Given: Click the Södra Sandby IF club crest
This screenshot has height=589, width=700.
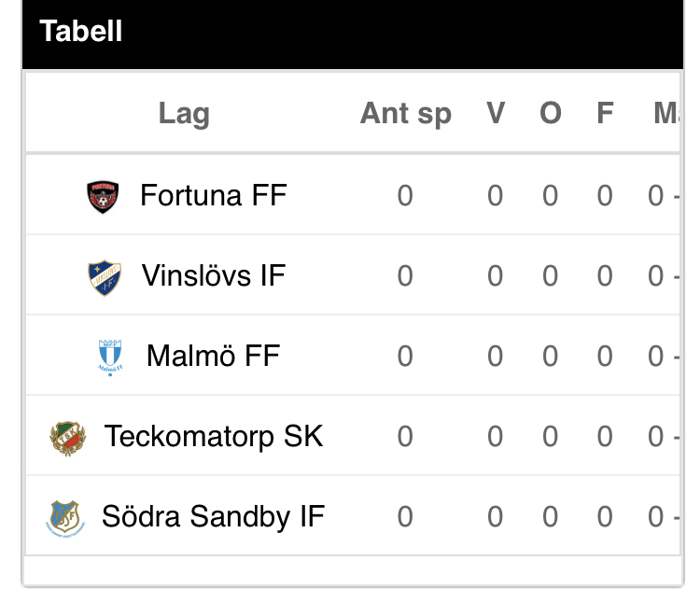Looking at the screenshot, I should pyautogui.click(x=64, y=517).
